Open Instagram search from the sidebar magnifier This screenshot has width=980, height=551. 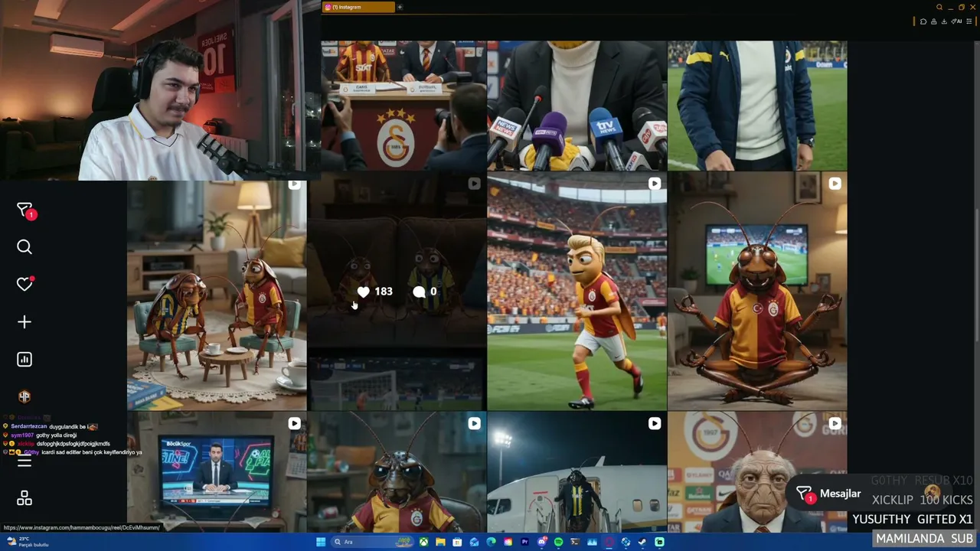click(24, 246)
